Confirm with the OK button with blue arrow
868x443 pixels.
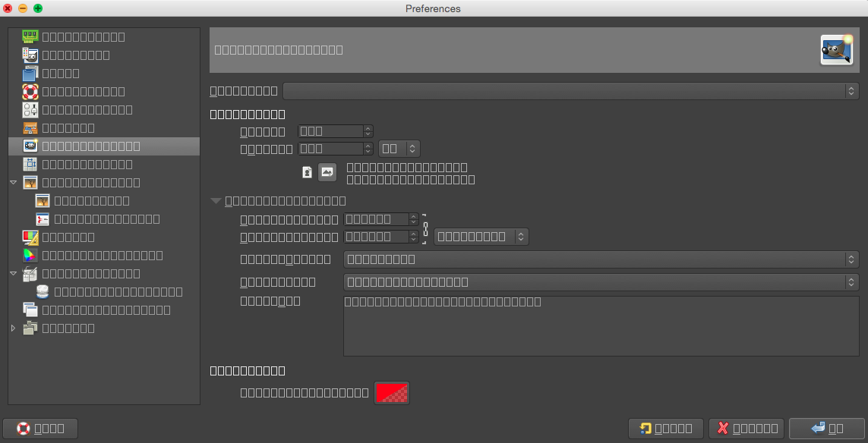pos(826,429)
